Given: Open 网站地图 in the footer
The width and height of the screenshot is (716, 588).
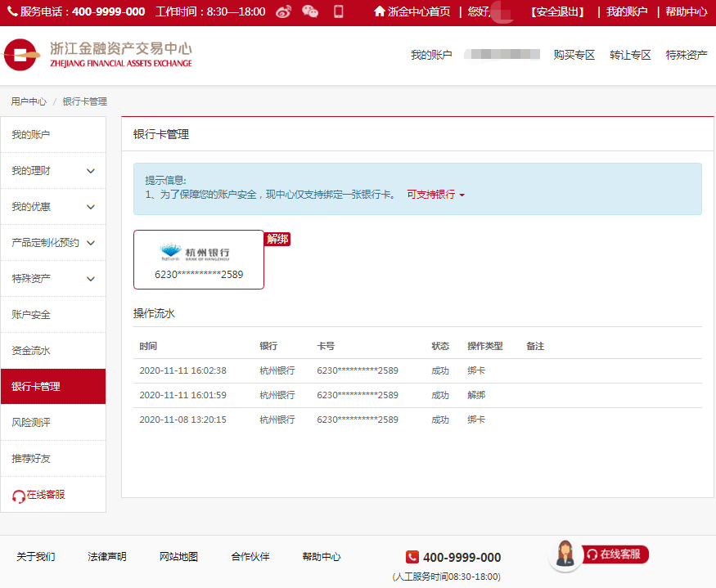Looking at the screenshot, I should click(178, 557).
